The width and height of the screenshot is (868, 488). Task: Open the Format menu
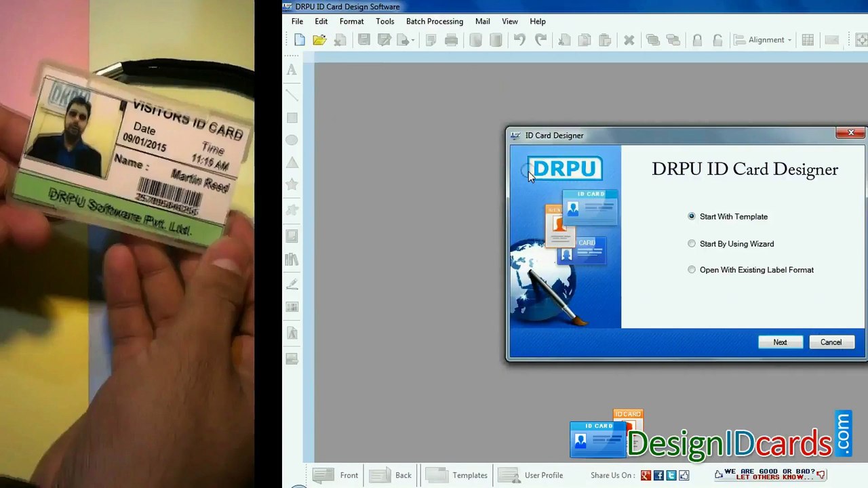click(x=351, y=22)
